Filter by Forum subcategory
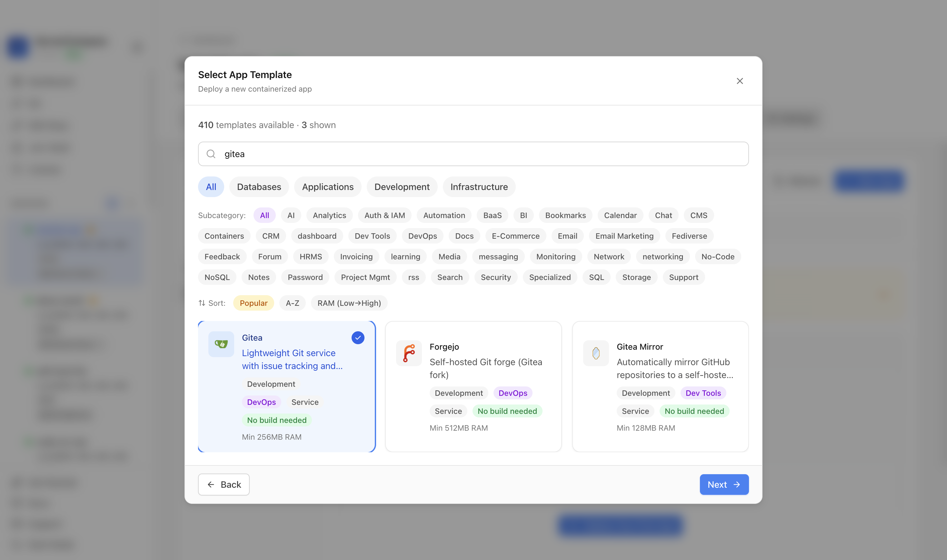Image resolution: width=947 pixels, height=560 pixels. 270,256
